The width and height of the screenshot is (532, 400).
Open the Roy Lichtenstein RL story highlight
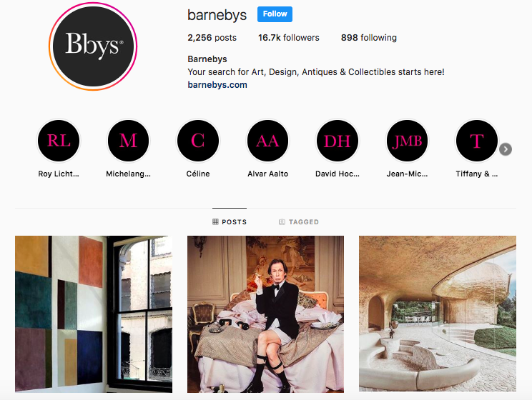click(59, 141)
